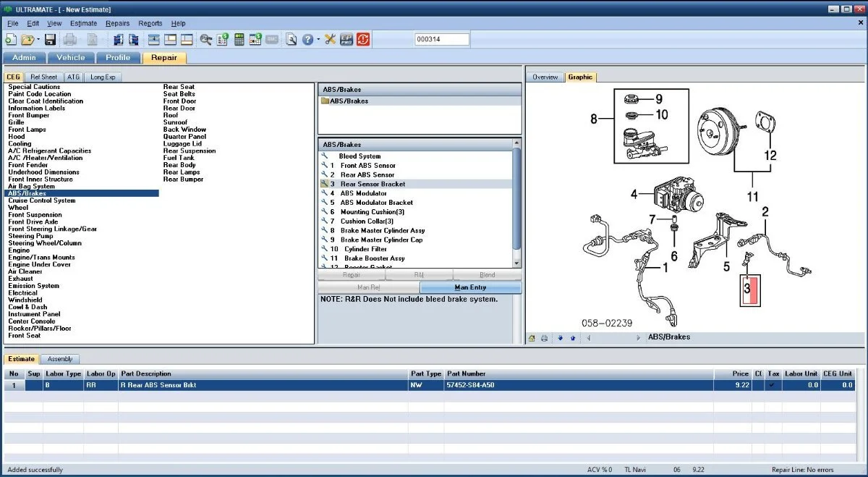Toggle the Tax checkmark in row 1
The image size is (868, 477).
pyautogui.click(x=773, y=385)
